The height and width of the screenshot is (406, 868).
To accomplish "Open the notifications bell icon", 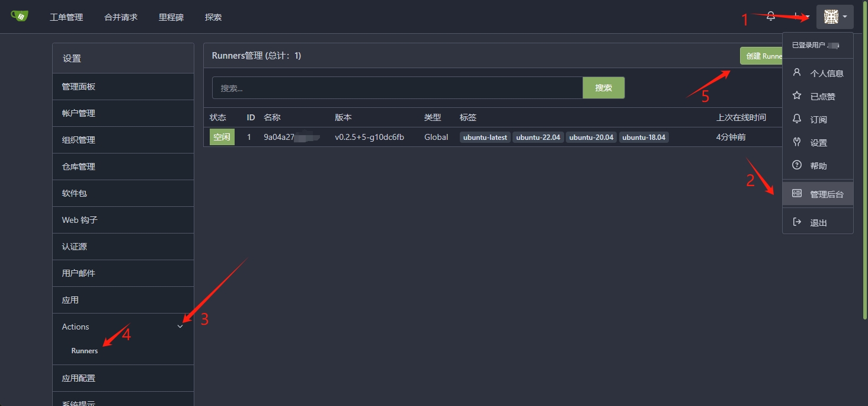I will click(x=770, y=17).
